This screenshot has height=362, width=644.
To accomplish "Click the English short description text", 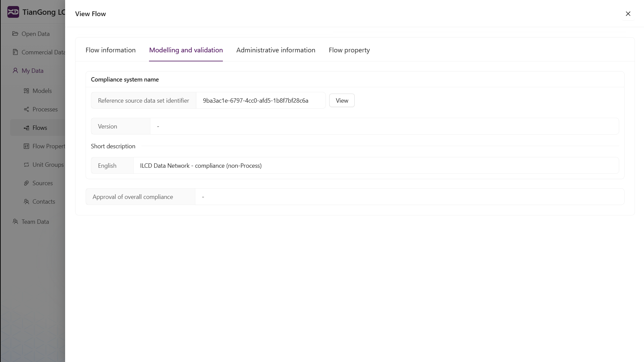I will point(201,166).
